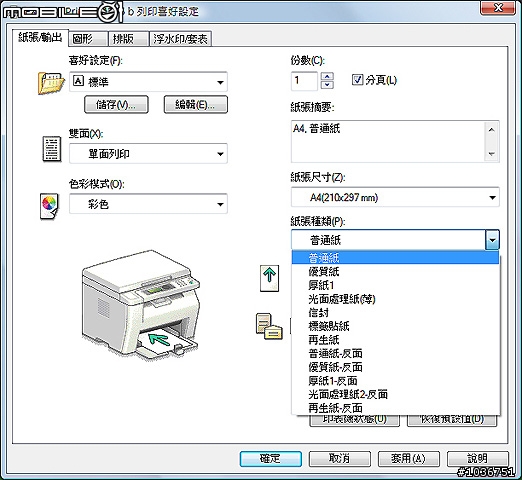Viewport: 522px width, 480px height.
Task: Select 優質紙 in the paper type list
Action: click(x=395, y=272)
